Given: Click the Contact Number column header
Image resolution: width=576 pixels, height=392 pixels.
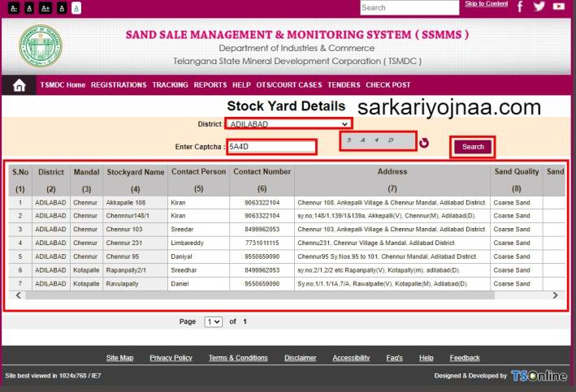Looking at the screenshot, I should tap(262, 180).
